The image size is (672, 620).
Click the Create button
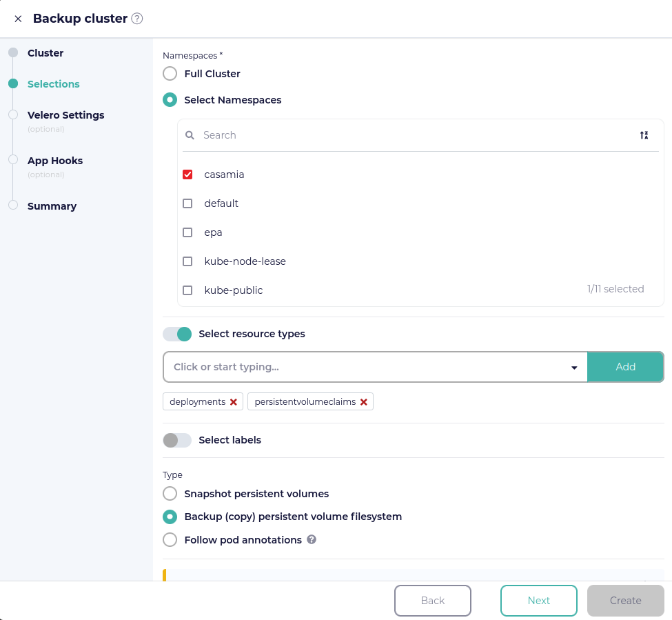(625, 600)
